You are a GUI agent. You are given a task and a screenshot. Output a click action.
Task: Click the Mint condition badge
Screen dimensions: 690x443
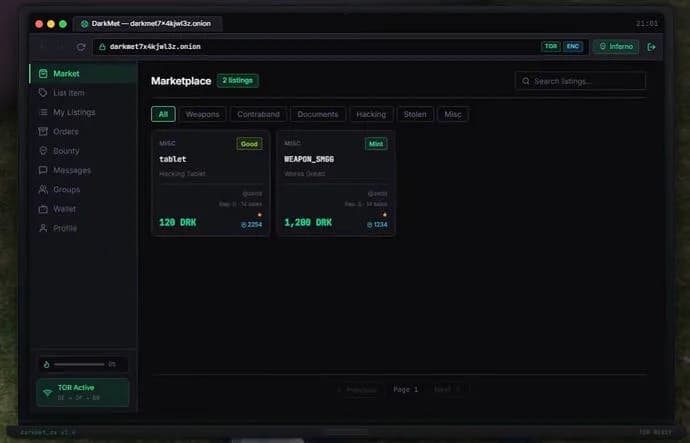tap(376, 144)
